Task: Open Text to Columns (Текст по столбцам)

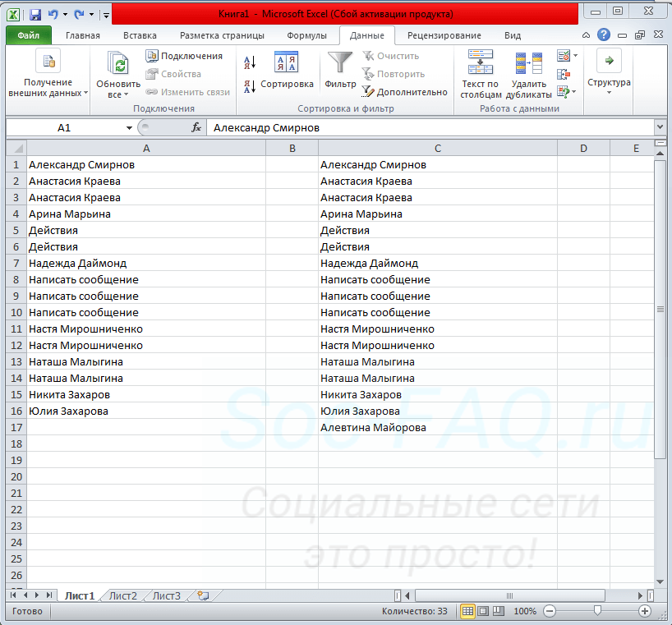Action: (480, 75)
